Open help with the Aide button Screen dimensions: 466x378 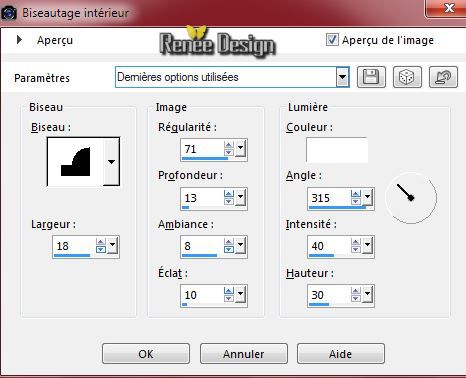coord(341,354)
